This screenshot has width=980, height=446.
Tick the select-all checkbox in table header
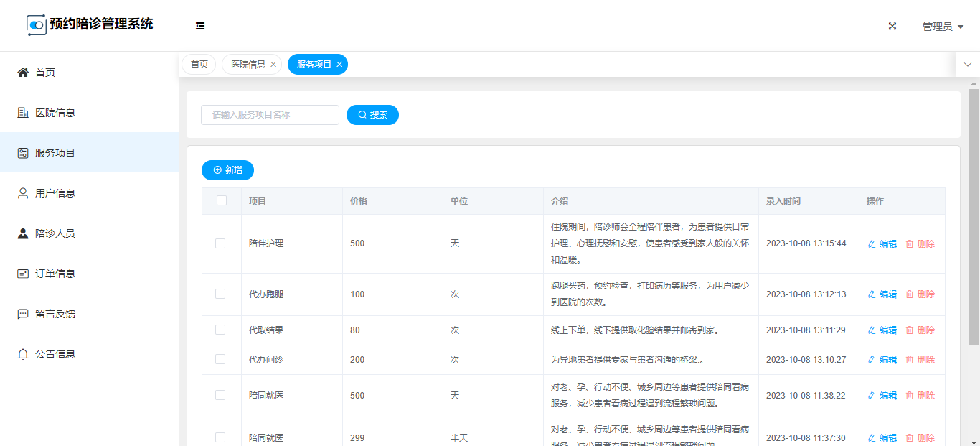tap(222, 200)
